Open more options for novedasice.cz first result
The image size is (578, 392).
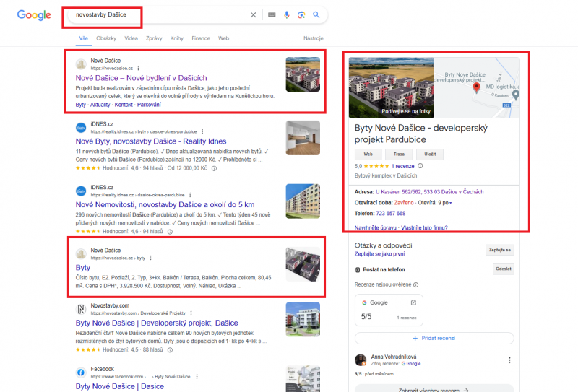coord(138,68)
